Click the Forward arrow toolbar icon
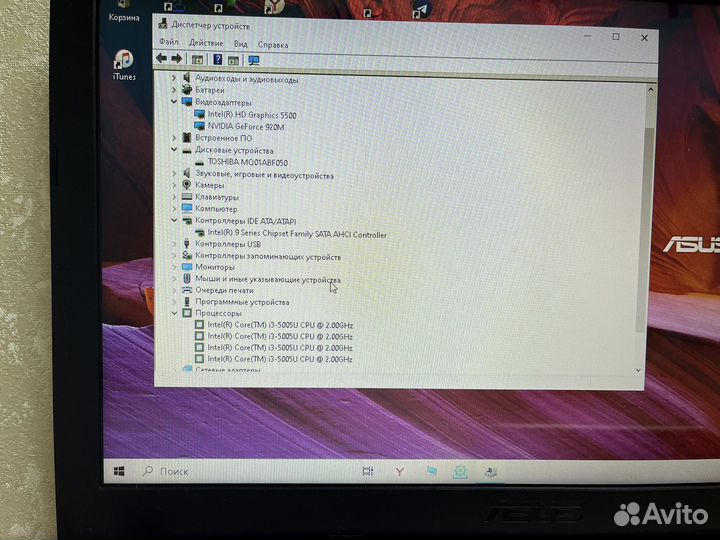Image resolution: width=720 pixels, height=540 pixels. coord(177,58)
